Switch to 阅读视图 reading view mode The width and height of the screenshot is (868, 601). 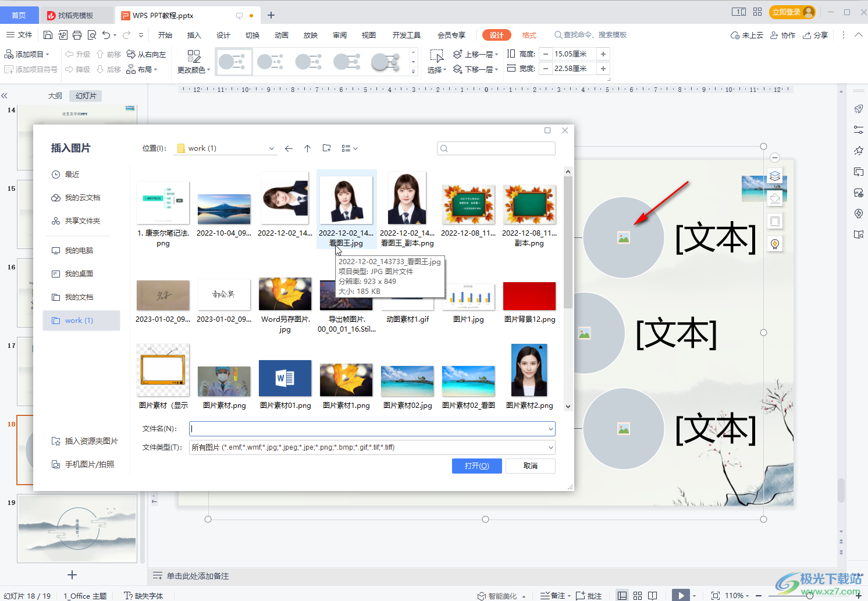(651, 595)
